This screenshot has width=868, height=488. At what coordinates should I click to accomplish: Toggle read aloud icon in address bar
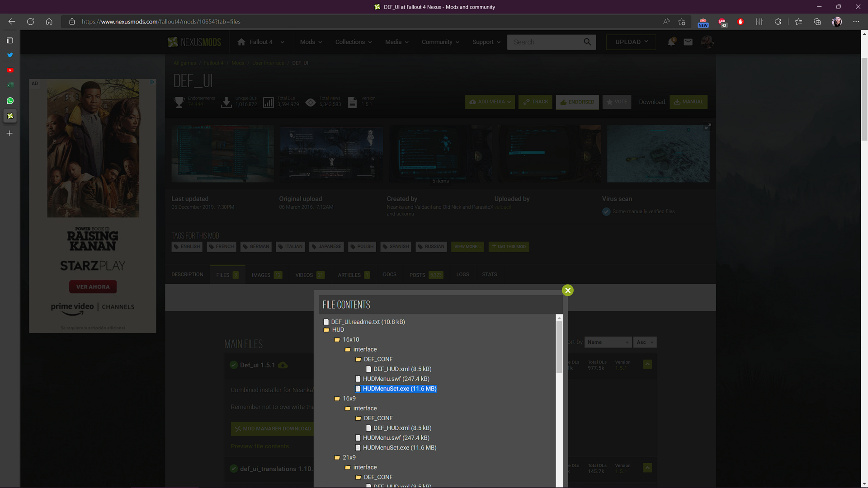[x=666, y=22]
